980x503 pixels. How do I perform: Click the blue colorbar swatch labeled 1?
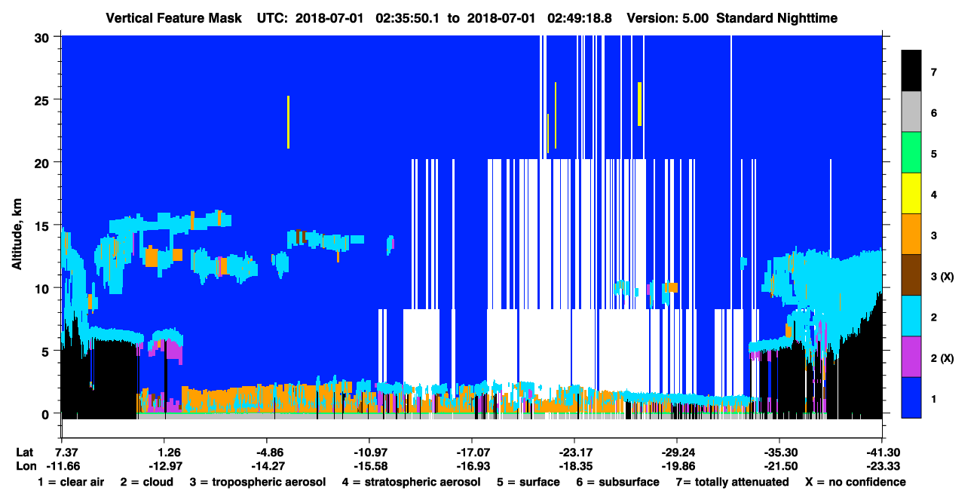(x=911, y=397)
